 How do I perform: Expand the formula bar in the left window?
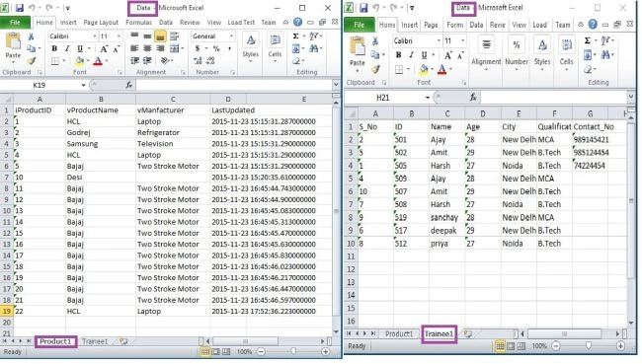click(x=336, y=85)
